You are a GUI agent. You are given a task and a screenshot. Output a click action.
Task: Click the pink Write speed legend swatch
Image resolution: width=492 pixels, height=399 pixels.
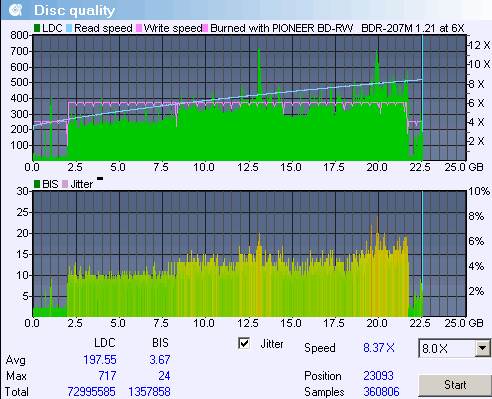click(x=139, y=28)
